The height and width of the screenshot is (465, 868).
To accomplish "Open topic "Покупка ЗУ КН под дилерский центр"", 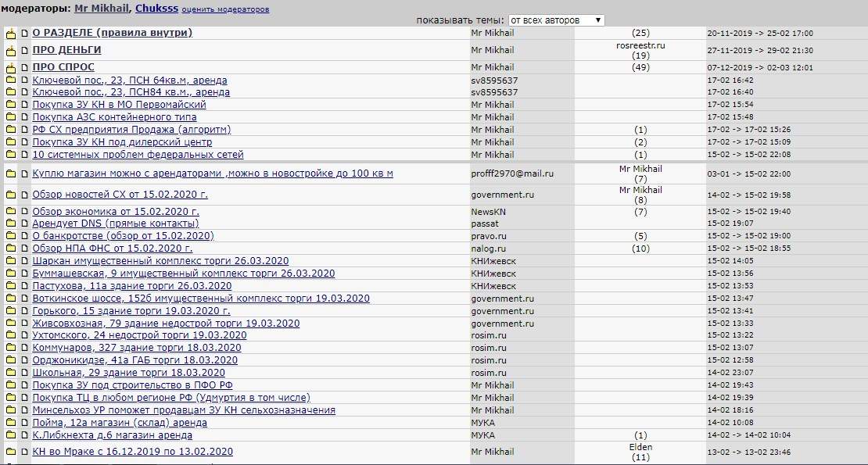I will tap(122, 142).
